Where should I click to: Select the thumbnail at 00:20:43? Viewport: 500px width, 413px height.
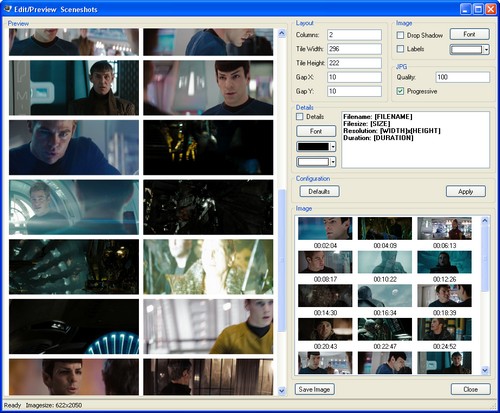(x=325, y=329)
